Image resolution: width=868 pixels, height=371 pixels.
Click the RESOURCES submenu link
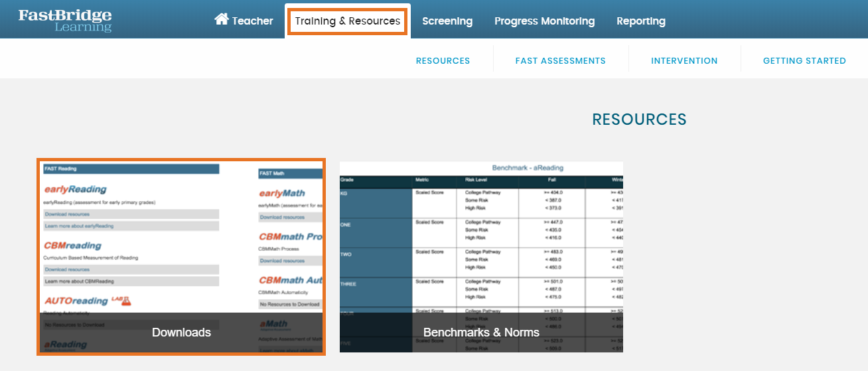(x=443, y=60)
